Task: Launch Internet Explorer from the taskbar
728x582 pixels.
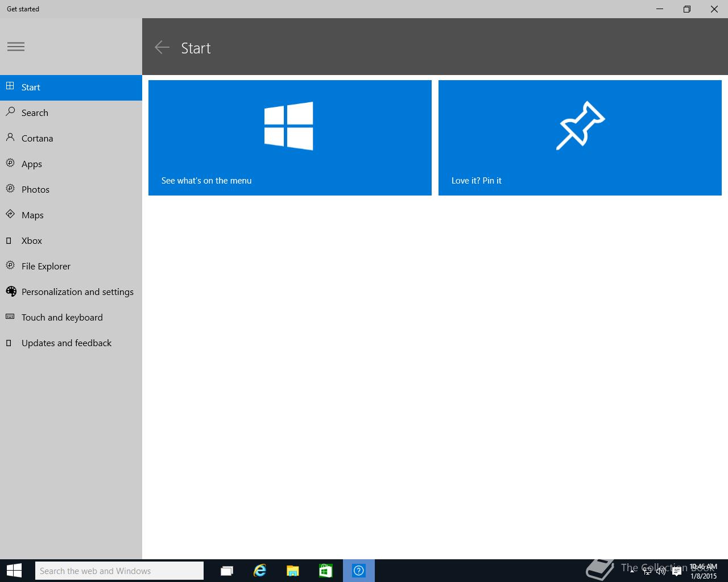Action: [x=260, y=571]
